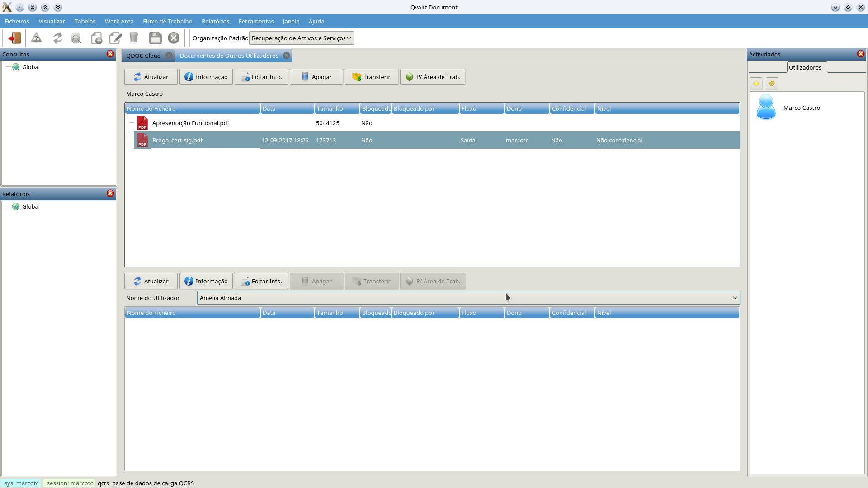868x488 pixels.
Task: Click the edit document pencil icon
Action: [x=115, y=38]
